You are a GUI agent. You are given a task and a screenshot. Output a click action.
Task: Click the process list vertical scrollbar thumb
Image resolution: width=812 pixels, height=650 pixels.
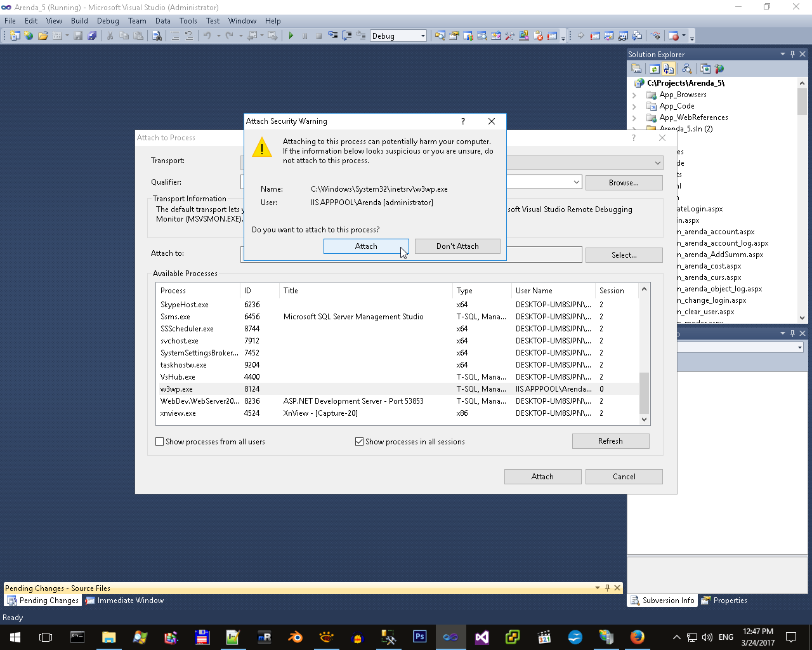644,393
